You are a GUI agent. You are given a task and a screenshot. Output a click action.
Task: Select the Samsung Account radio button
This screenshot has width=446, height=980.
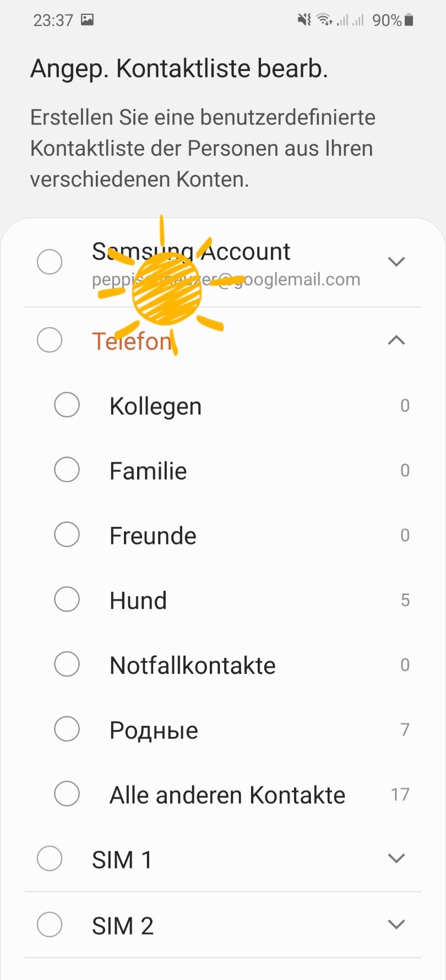(x=50, y=262)
